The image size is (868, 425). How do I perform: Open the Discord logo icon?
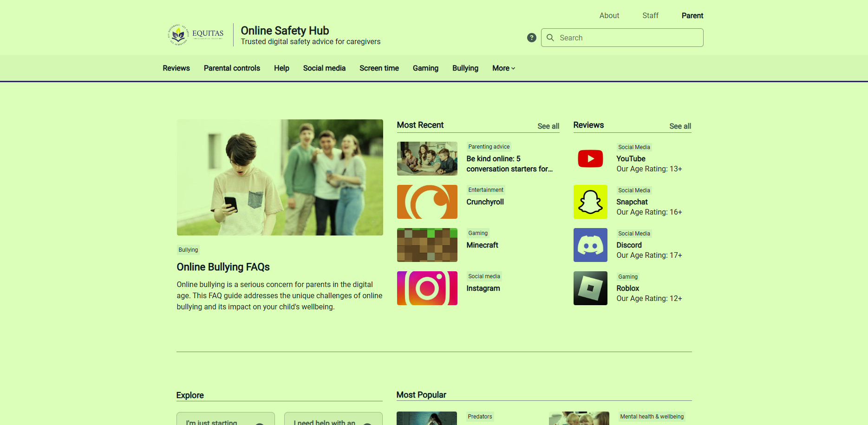pos(590,245)
